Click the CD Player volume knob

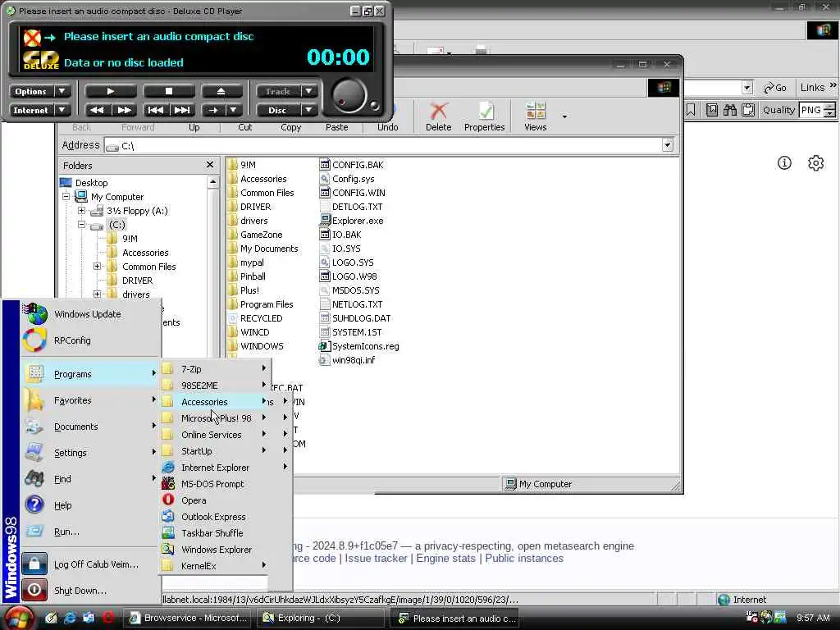pyautogui.click(x=349, y=97)
